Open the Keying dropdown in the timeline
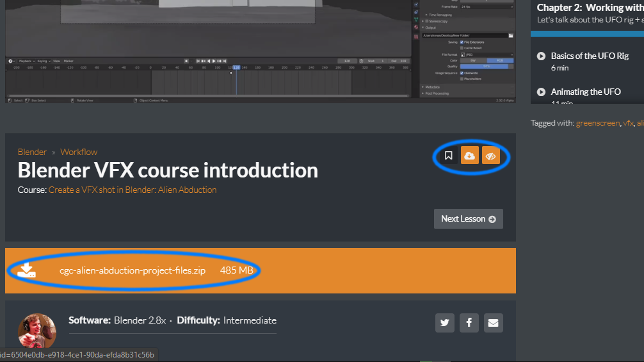This screenshot has height=362, width=644. (x=44, y=61)
